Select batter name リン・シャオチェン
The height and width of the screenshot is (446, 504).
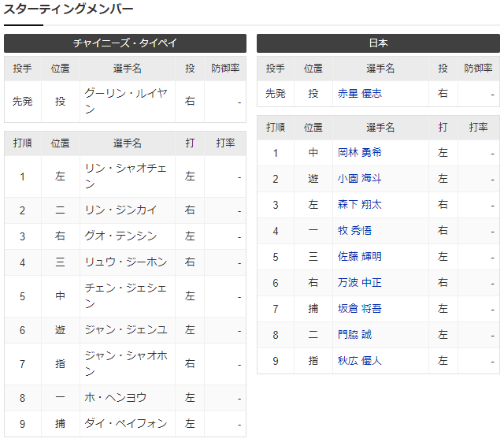pyautogui.click(x=126, y=177)
